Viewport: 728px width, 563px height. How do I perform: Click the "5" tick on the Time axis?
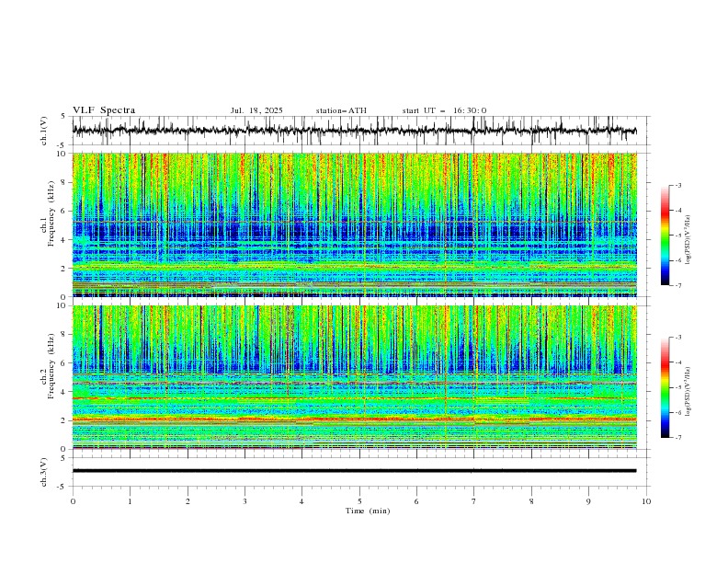tap(359, 501)
